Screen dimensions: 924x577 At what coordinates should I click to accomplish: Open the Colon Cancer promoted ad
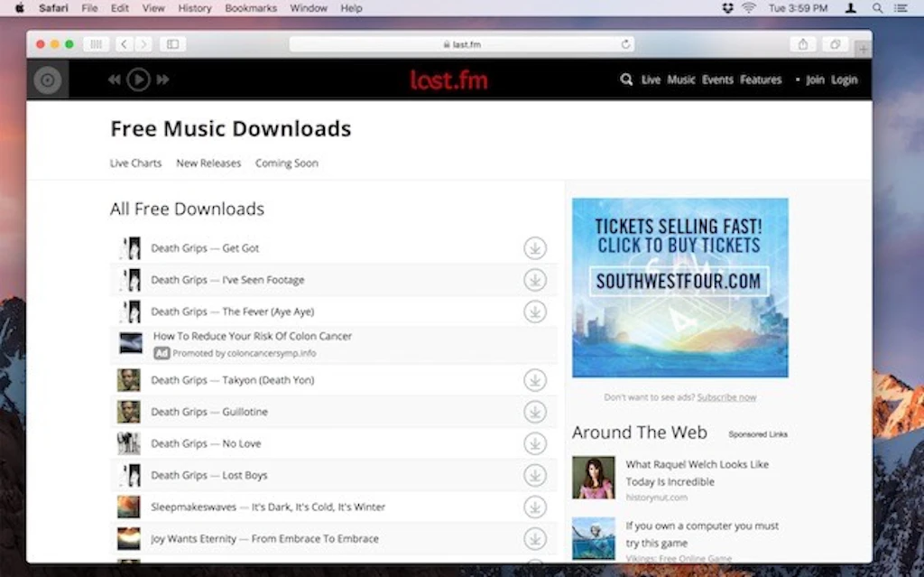pos(253,336)
